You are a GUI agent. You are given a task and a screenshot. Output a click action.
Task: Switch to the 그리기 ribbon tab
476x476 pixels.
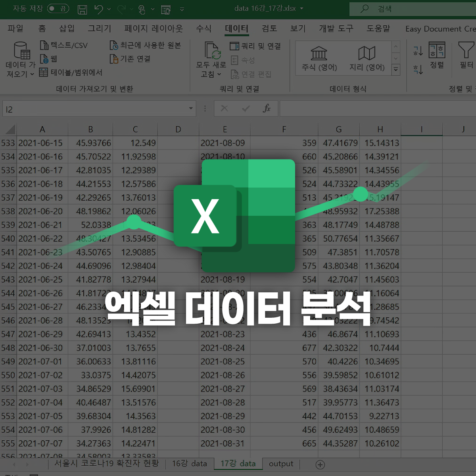pos(99,29)
